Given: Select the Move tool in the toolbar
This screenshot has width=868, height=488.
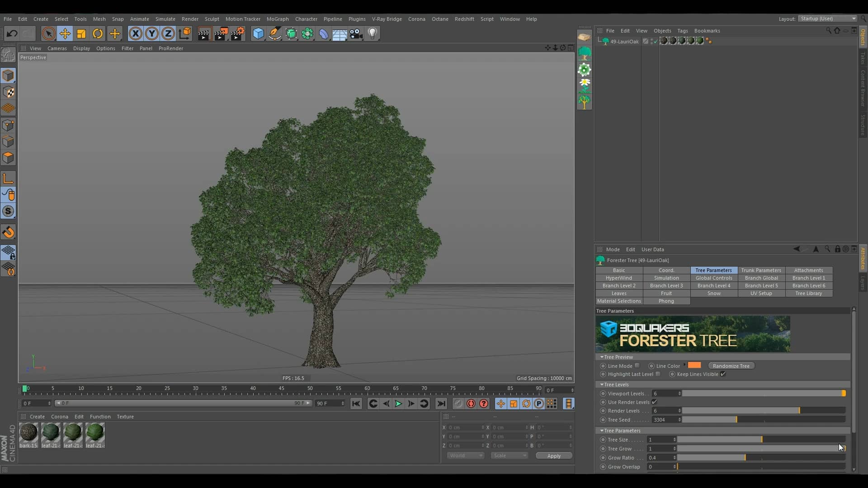Looking at the screenshot, I should pos(65,33).
